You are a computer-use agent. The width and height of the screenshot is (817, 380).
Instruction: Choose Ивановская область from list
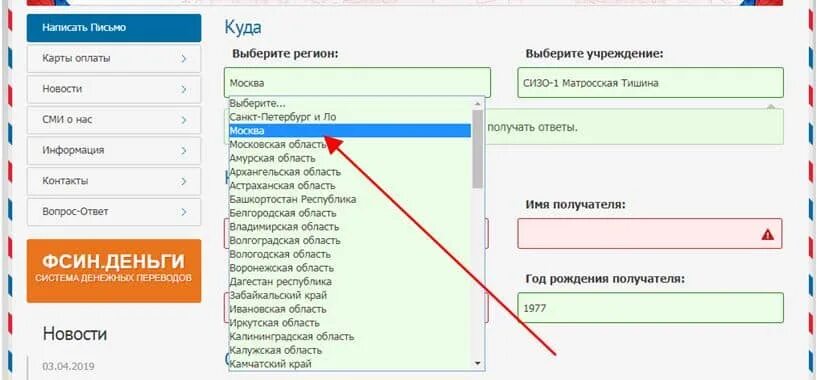[x=350, y=309]
